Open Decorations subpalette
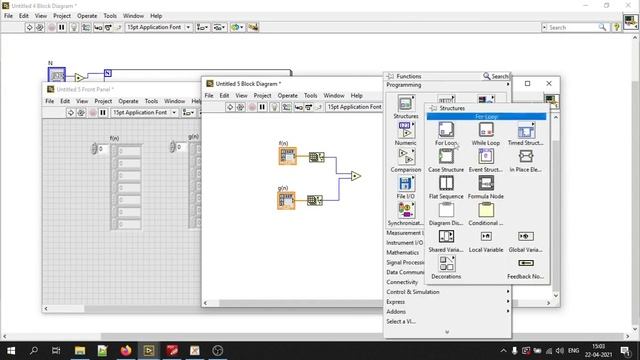This screenshot has height=360, width=640. [446, 263]
